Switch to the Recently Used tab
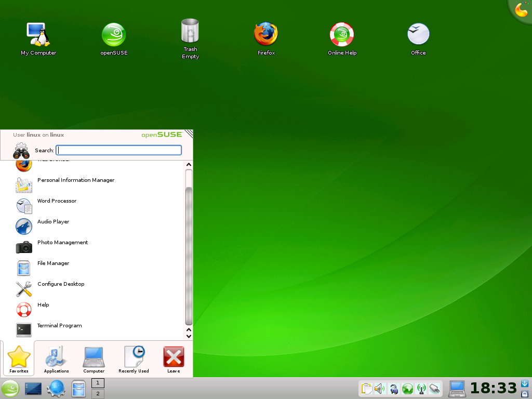This screenshot has height=399, width=532. [x=134, y=359]
